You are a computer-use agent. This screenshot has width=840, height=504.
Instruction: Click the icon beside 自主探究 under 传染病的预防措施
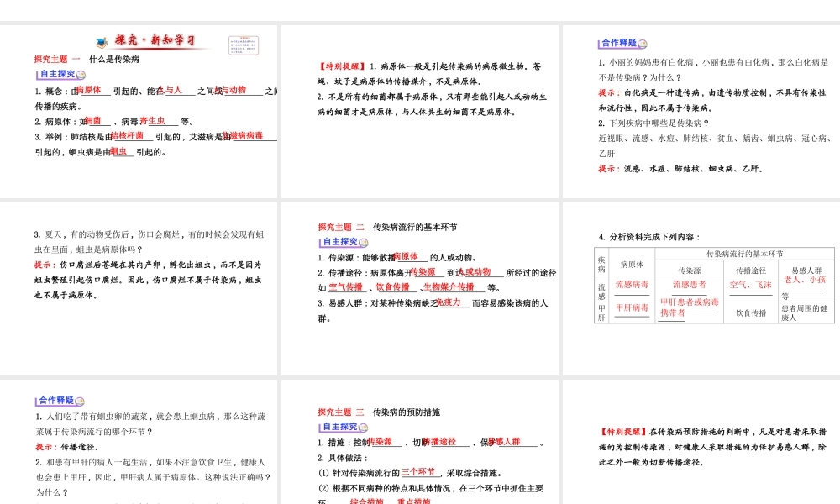(x=363, y=428)
